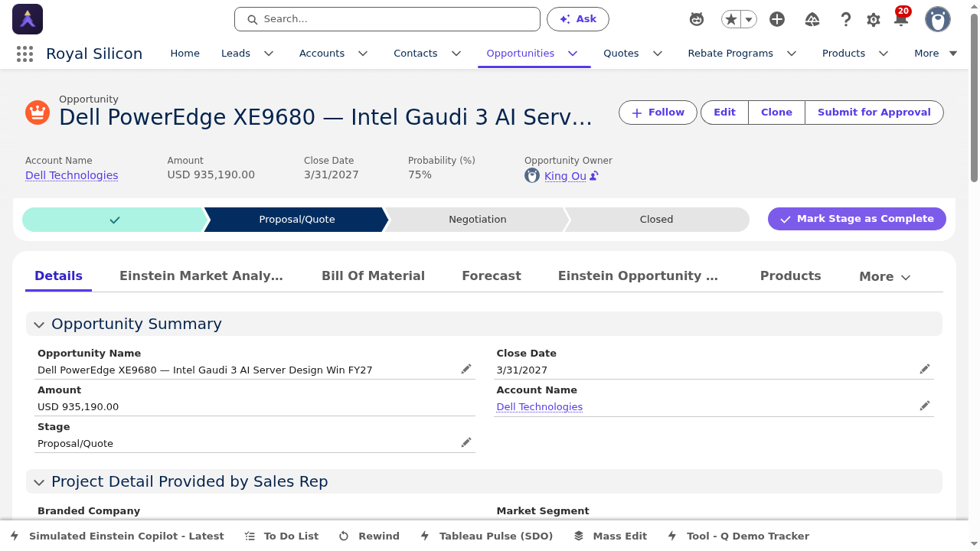Show more record tabs via More dropdown
Screen dimensions: 980x551
[x=884, y=277]
